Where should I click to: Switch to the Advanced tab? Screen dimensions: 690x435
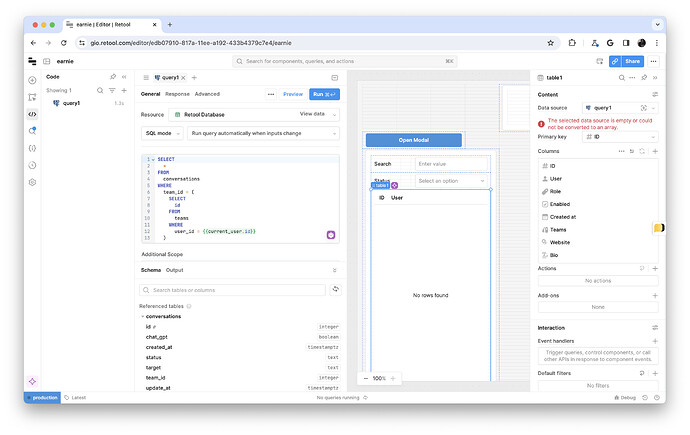tap(207, 94)
